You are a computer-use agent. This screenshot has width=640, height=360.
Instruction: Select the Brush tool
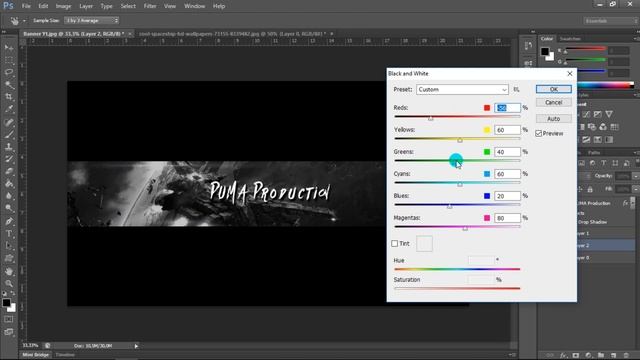(x=9, y=134)
